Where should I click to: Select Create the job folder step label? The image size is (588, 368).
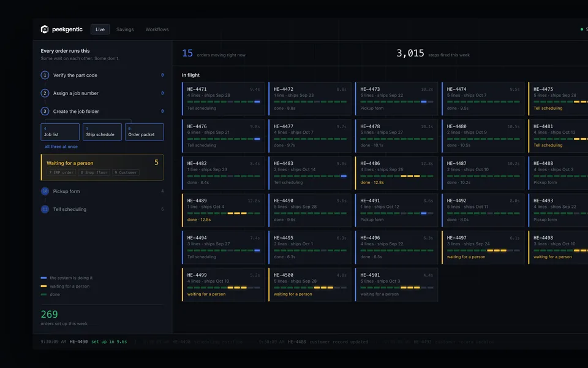(x=76, y=111)
